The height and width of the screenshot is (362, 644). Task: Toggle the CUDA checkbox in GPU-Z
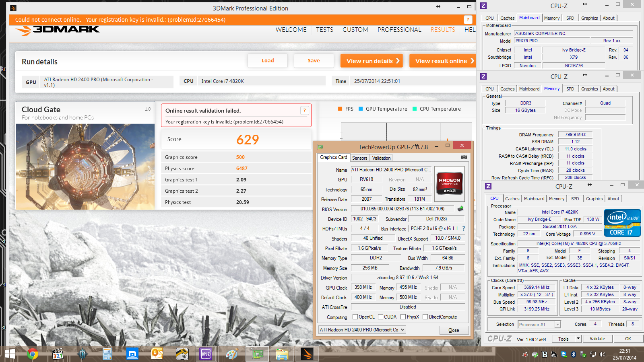[x=380, y=317]
